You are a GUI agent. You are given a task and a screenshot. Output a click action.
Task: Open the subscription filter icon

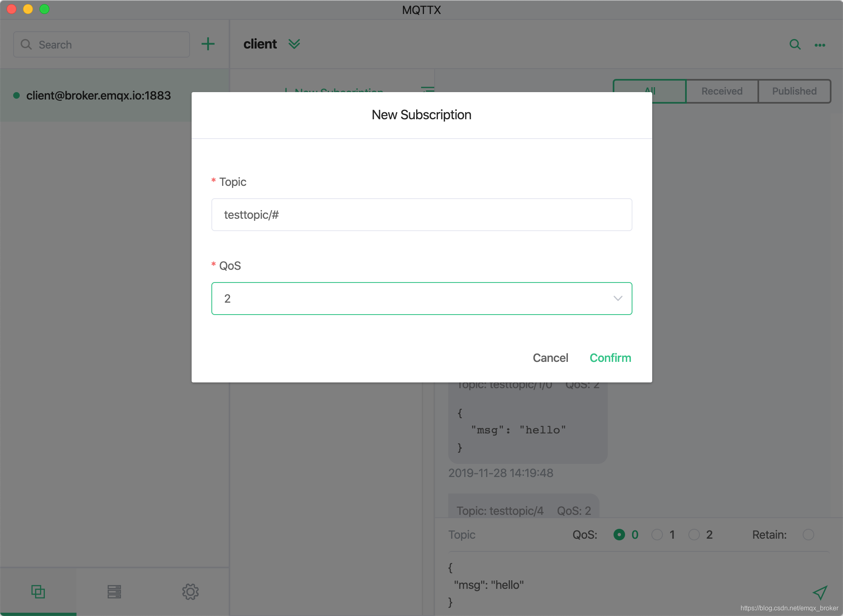point(426,91)
